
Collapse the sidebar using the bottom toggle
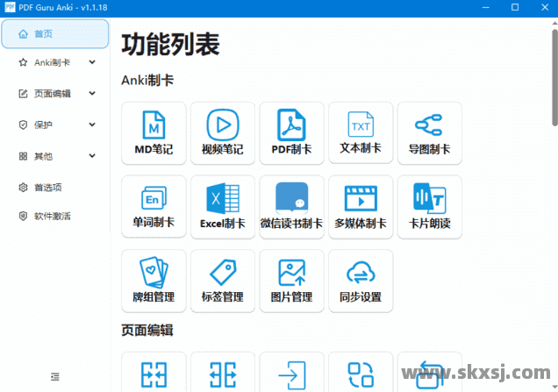[55, 376]
